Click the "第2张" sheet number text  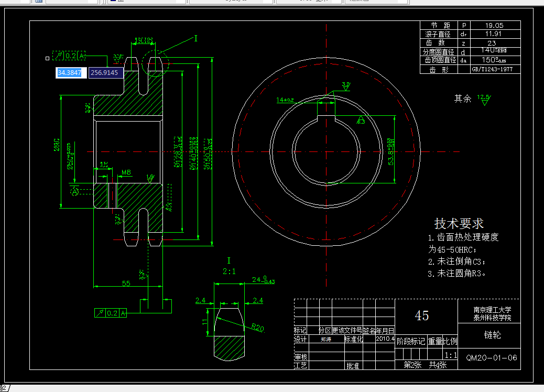(x=412, y=365)
